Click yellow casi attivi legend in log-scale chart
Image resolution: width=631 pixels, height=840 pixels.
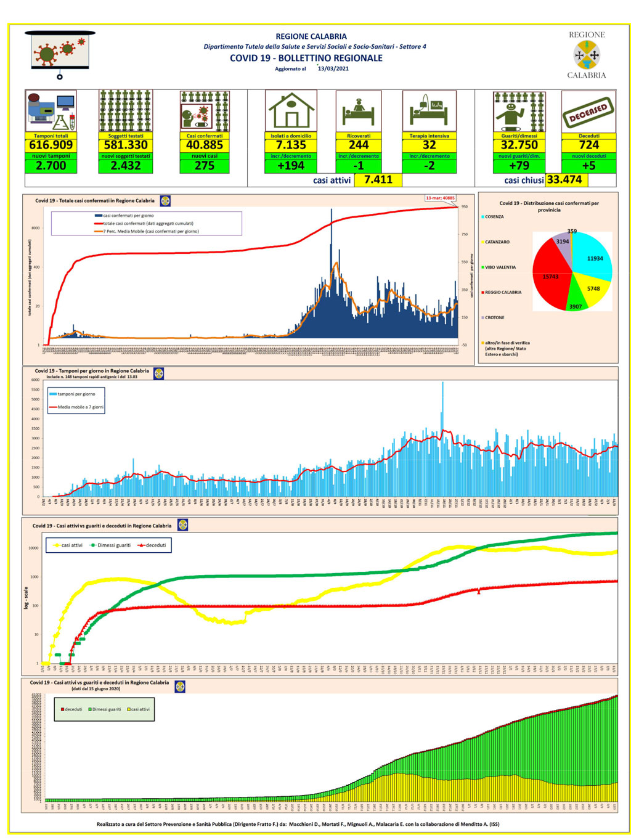pyautogui.click(x=68, y=545)
